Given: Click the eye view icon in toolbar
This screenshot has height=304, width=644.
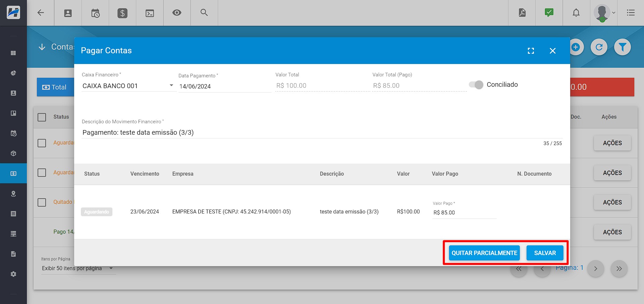Looking at the screenshot, I should 177,13.
